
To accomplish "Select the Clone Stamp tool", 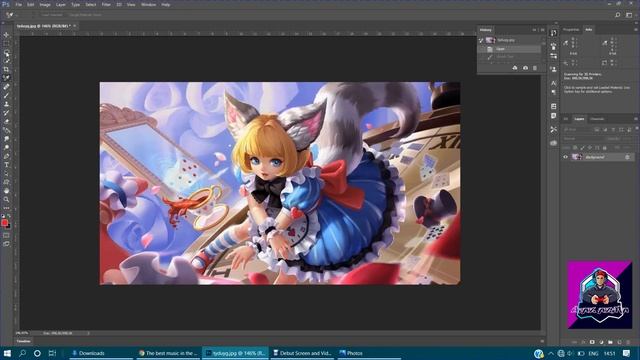I will (6, 104).
